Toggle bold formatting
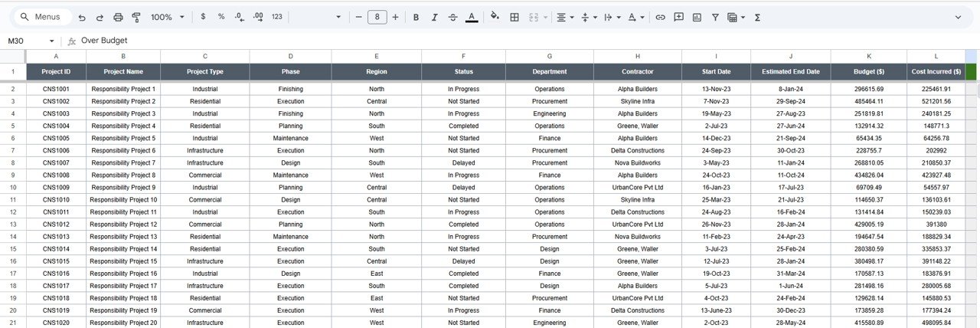 (x=416, y=17)
